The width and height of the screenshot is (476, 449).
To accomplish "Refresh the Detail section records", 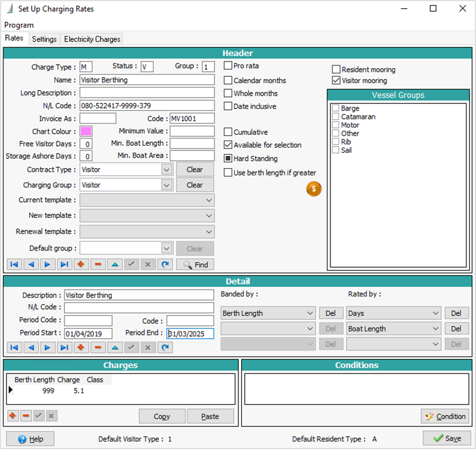I will click(x=164, y=347).
